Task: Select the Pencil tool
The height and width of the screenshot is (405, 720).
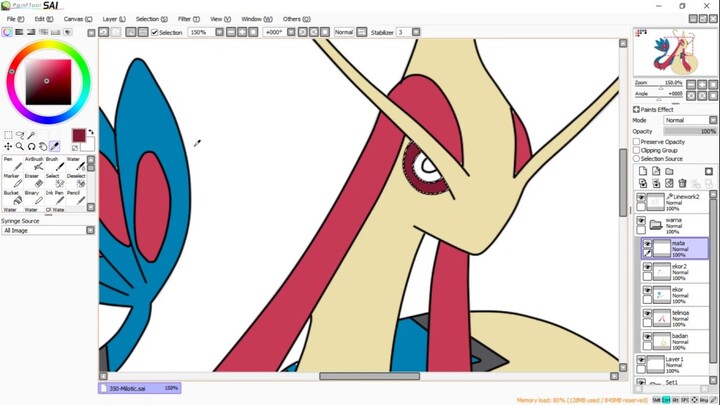Action: point(76,197)
